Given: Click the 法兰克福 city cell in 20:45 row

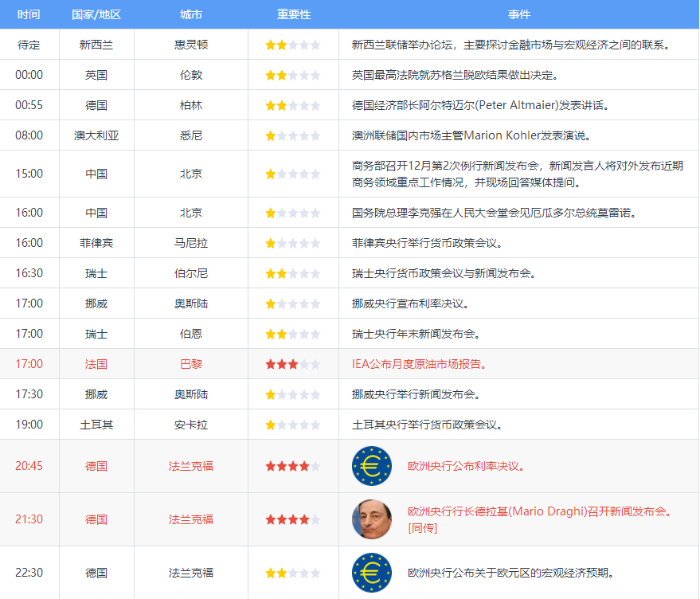Looking at the screenshot, I should (191, 466).
